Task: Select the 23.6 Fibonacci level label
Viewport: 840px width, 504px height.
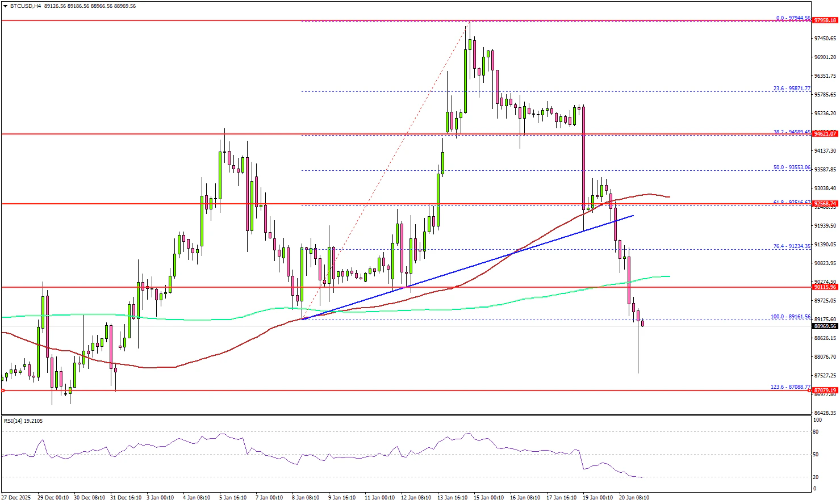Action: pyautogui.click(x=792, y=89)
